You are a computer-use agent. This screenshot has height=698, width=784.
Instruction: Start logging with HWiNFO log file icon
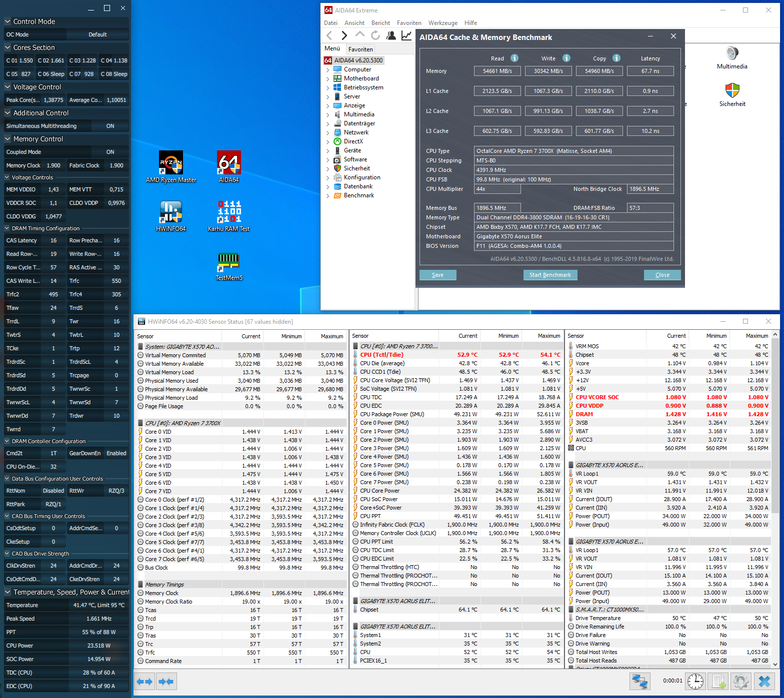pos(718,682)
